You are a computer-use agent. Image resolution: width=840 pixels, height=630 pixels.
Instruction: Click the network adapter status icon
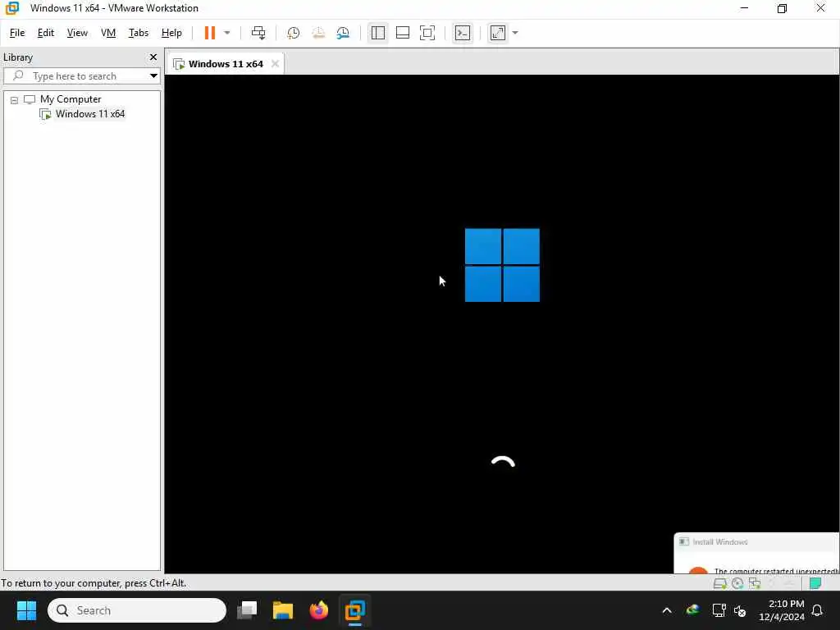pos(755,583)
